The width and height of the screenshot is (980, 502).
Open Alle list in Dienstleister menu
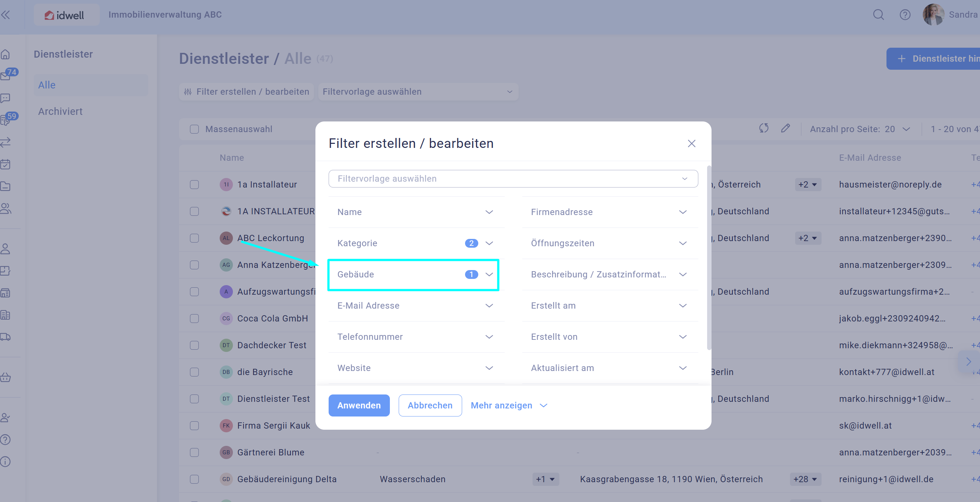click(x=91, y=85)
